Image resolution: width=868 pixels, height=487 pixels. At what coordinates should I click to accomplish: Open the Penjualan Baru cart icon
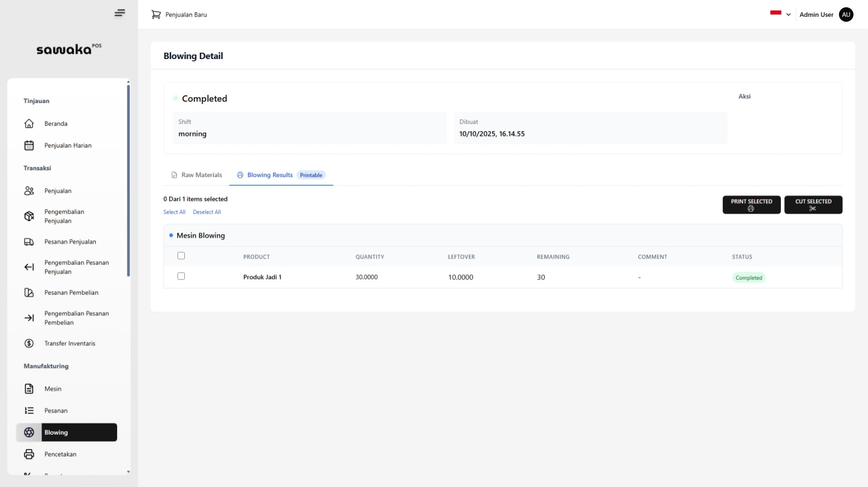pos(156,15)
